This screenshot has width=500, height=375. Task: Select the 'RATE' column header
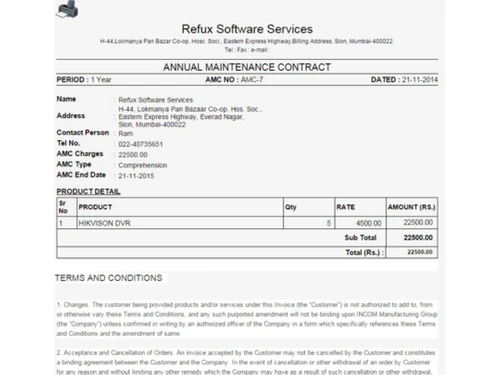tap(346, 207)
